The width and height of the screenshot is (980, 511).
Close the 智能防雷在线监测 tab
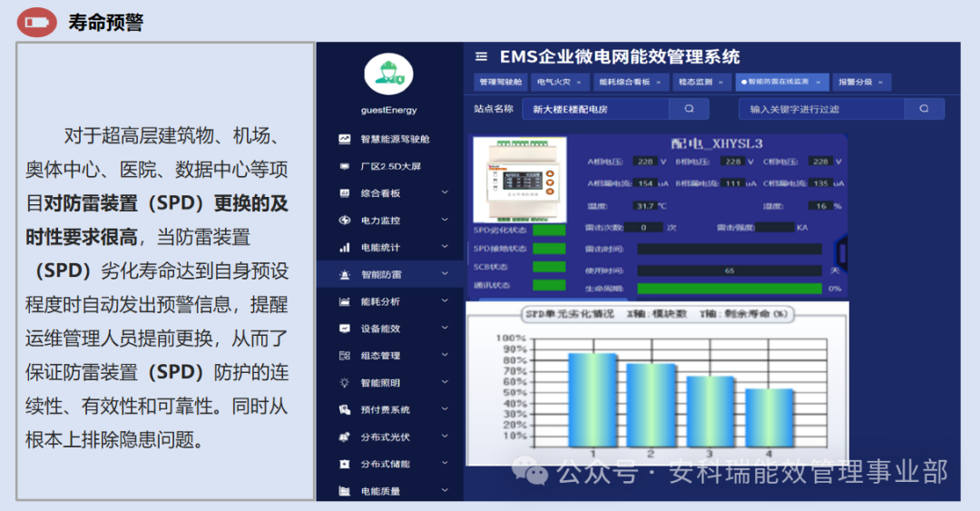point(818,83)
